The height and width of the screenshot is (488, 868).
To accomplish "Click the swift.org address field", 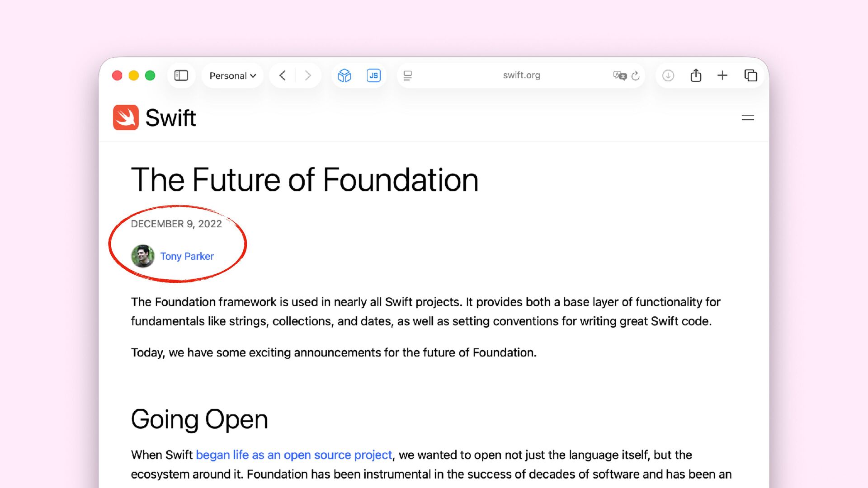I will 521,75.
